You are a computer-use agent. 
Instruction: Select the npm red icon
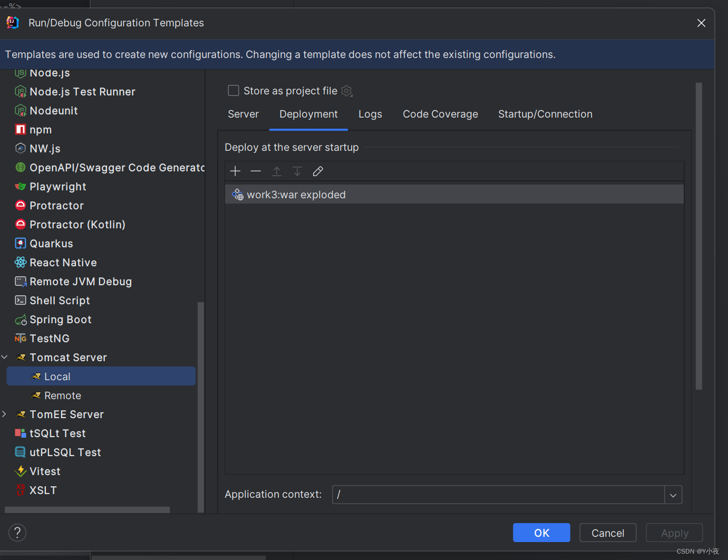coord(21,130)
